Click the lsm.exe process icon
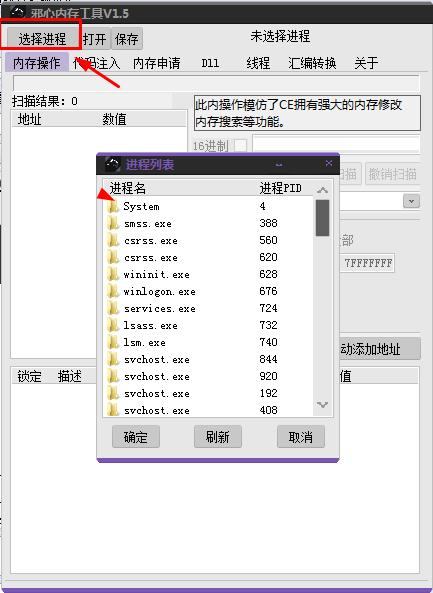 tap(113, 343)
